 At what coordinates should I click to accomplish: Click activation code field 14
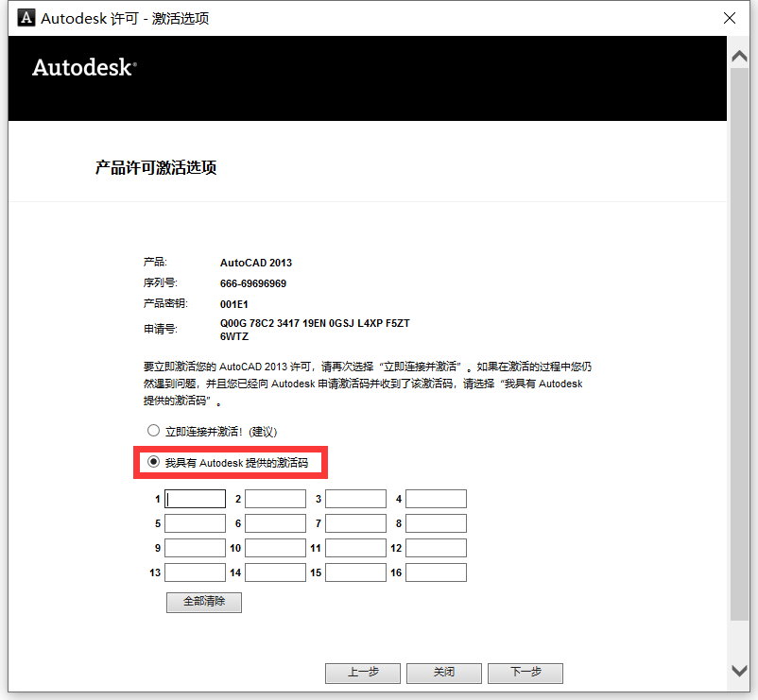(x=275, y=572)
